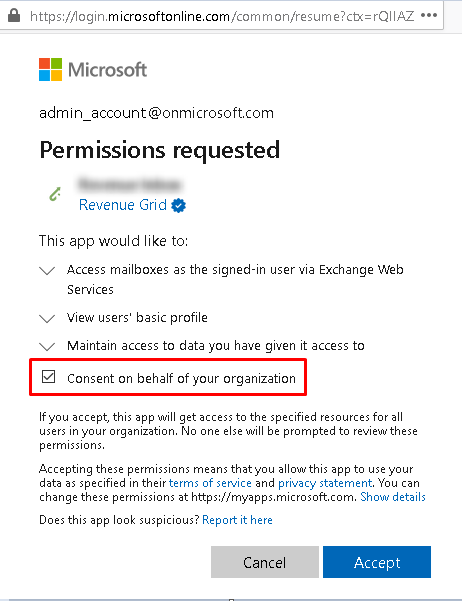Click the Accept button
The height and width of the screenshot is (601, 462).
point(377,562)
